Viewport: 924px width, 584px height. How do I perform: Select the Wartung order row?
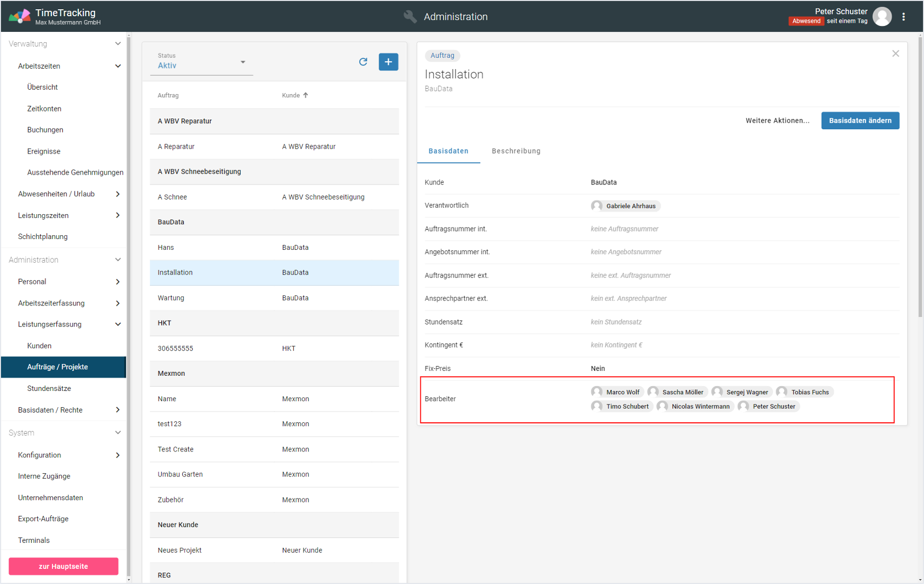pyautogui.click(x=274, y=298)
